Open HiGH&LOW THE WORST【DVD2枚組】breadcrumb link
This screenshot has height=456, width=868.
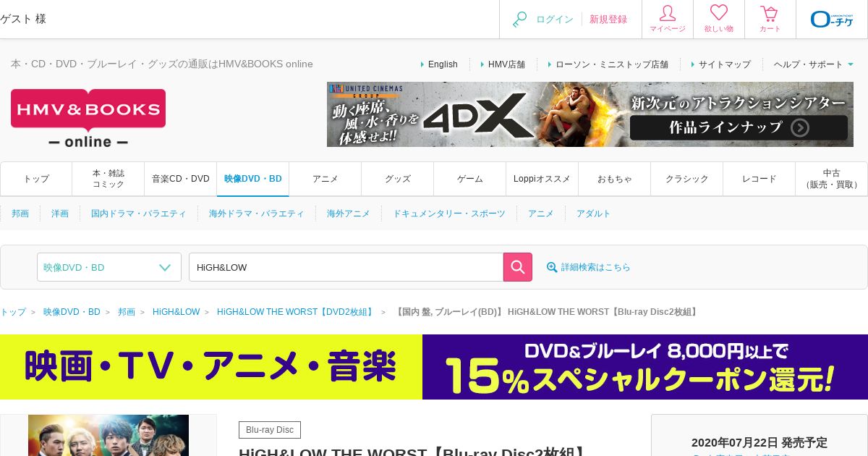[x=297, y=312]
